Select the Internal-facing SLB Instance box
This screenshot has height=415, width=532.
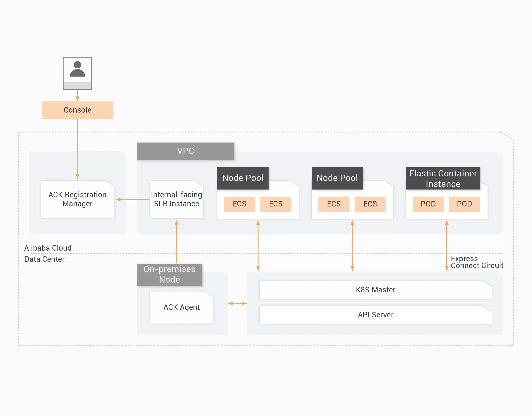click(x=176, y=199)
